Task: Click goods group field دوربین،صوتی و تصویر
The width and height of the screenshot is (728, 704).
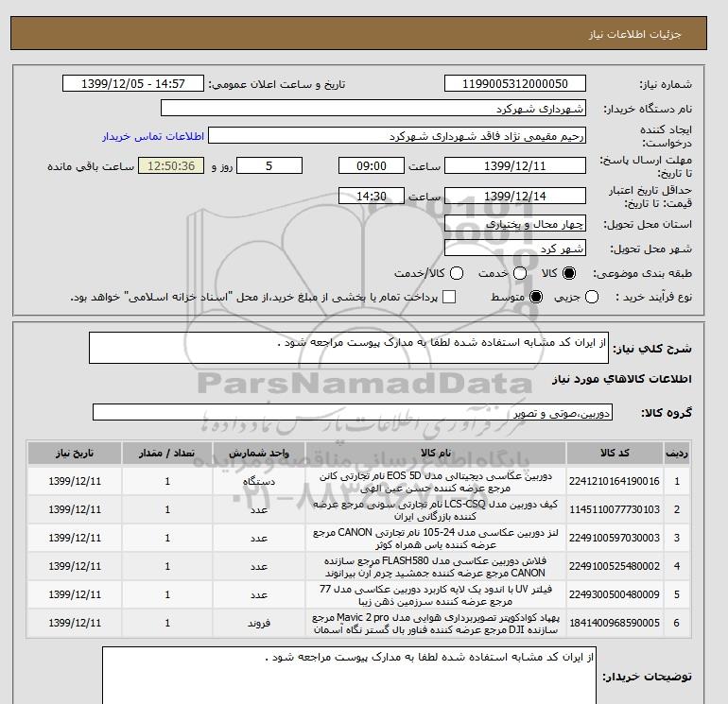Action: [x=353, y=412]
